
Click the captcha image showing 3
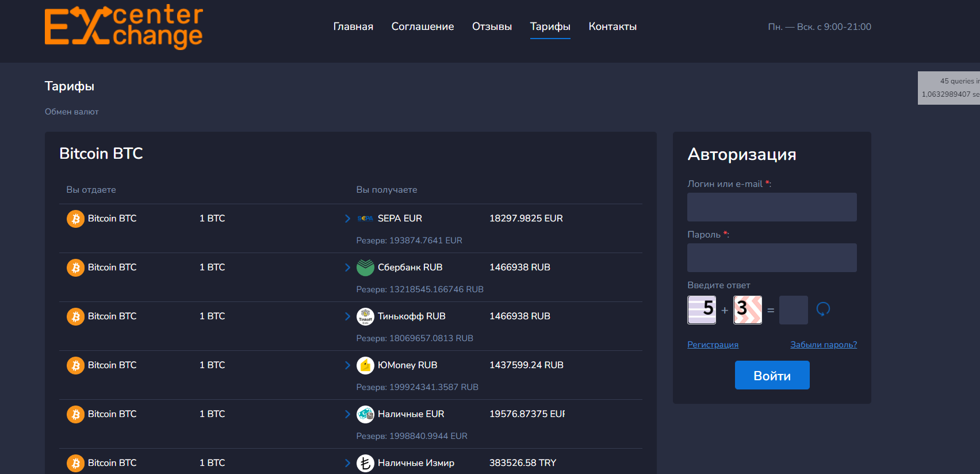click(x=748, y=310)
